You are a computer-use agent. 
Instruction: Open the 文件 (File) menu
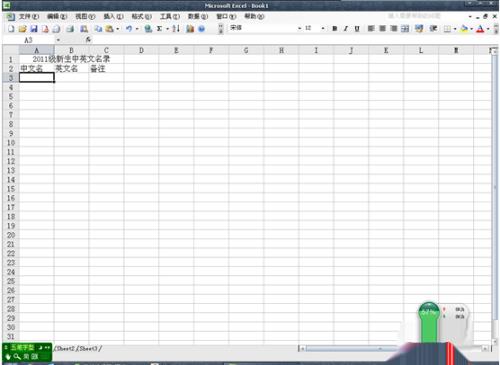coord(29,16)
